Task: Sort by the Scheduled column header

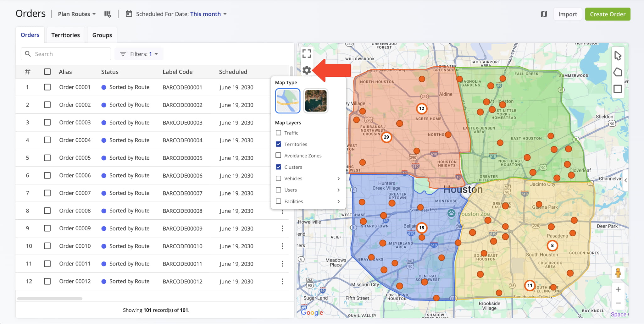Action: 233,72
